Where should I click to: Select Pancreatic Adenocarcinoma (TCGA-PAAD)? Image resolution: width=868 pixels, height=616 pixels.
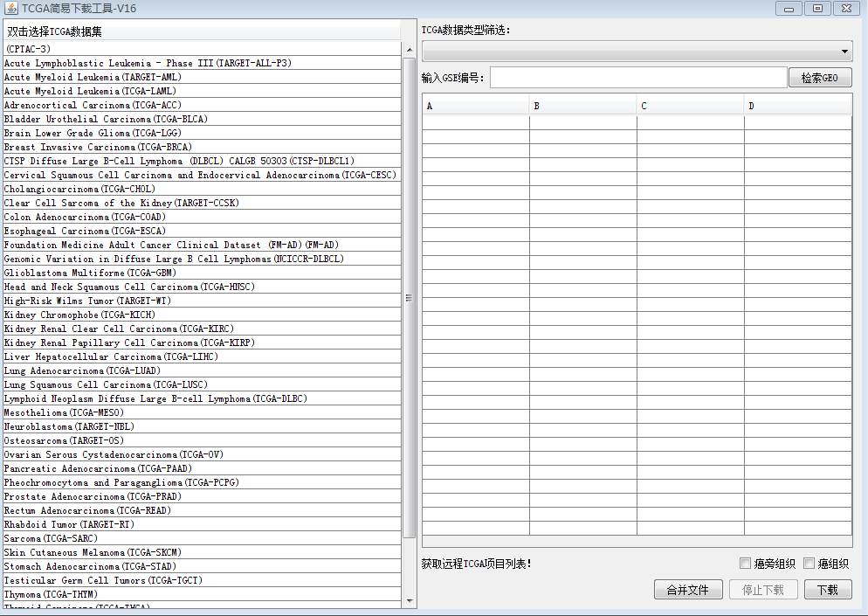coord(202,468)
